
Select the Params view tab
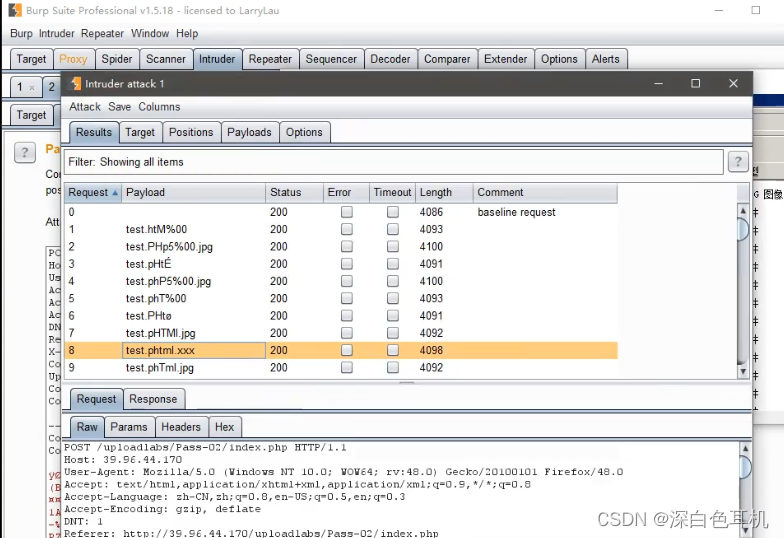129,427
